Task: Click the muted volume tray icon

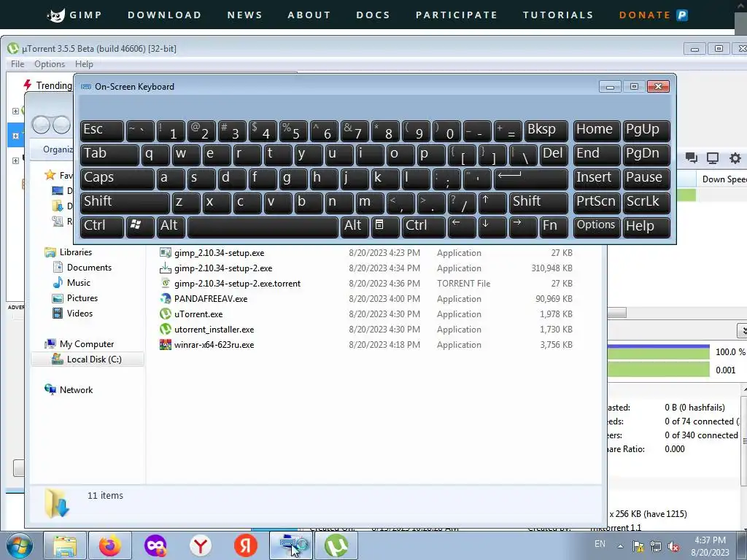Action: point(673,546)
